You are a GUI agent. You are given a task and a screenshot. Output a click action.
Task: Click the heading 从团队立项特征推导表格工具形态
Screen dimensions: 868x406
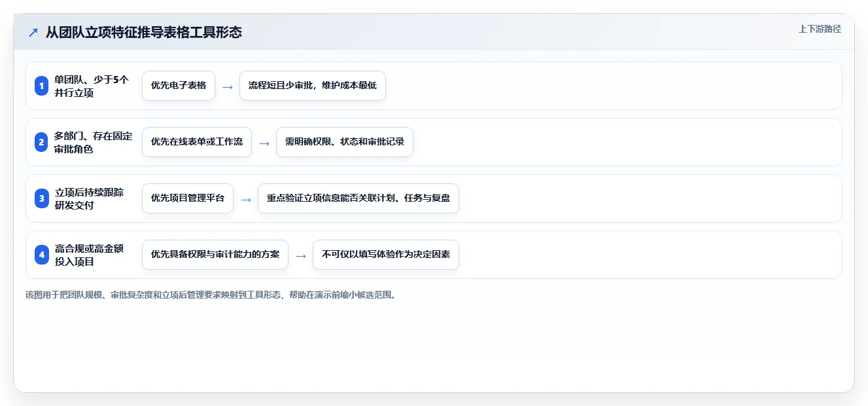[143, 32]
